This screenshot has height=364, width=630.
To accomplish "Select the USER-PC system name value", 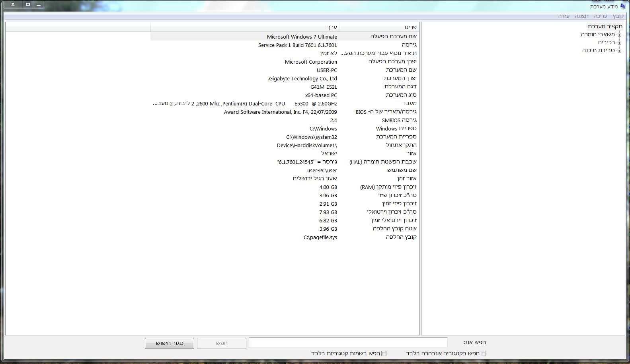I will [327, 70].
